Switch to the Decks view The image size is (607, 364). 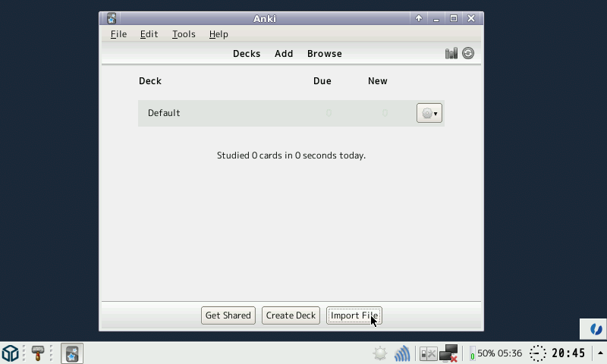[247, 54]
